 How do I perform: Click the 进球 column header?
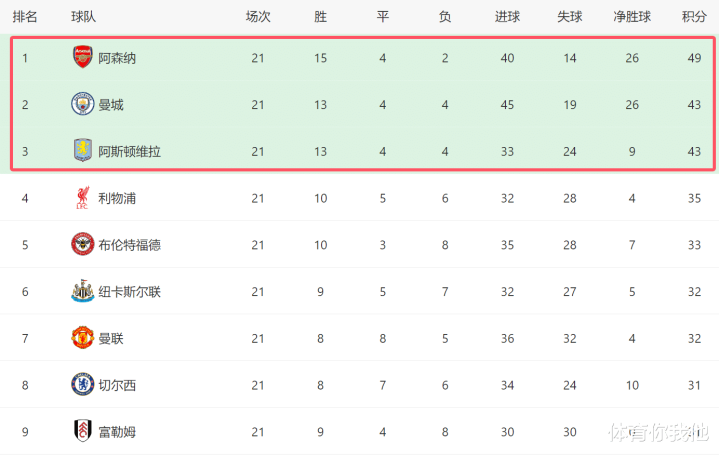(x=507, y=16)
